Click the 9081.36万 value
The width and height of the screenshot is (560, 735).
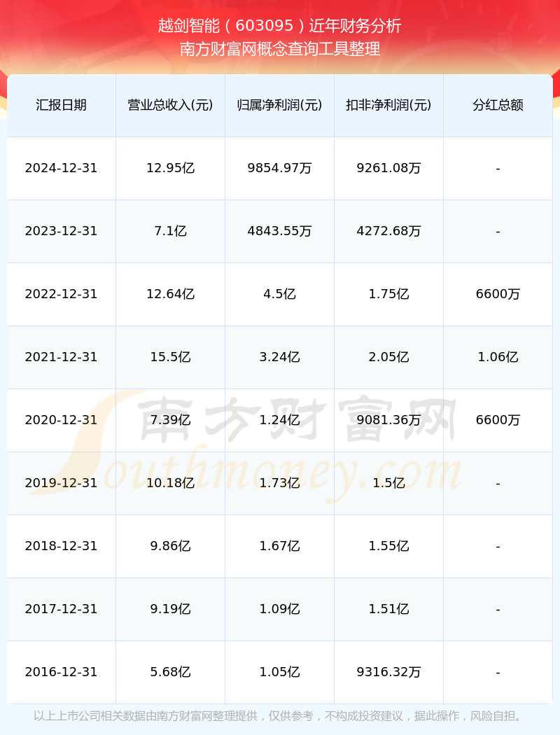click(x=389, y=420)
